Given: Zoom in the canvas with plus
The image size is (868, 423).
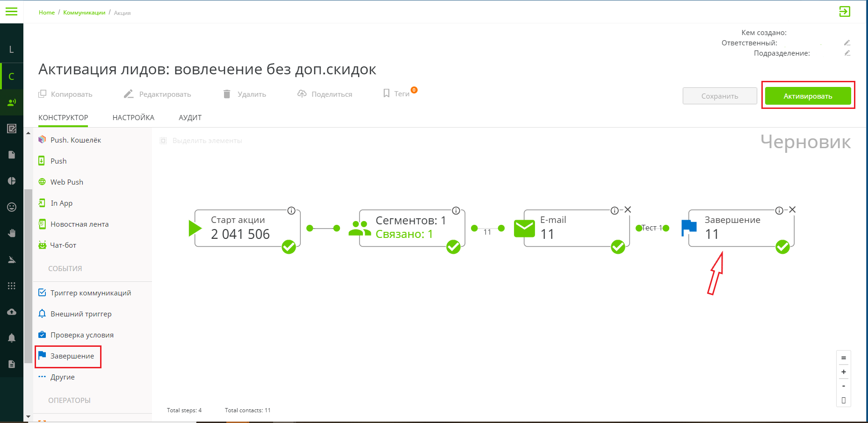Looking at the screenshot, I should [844, 372].
